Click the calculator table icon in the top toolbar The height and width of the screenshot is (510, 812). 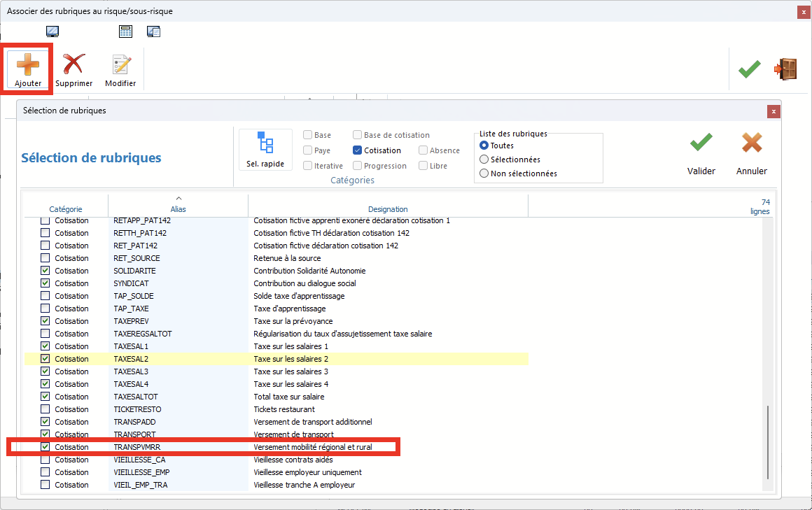tap(125, 31)
